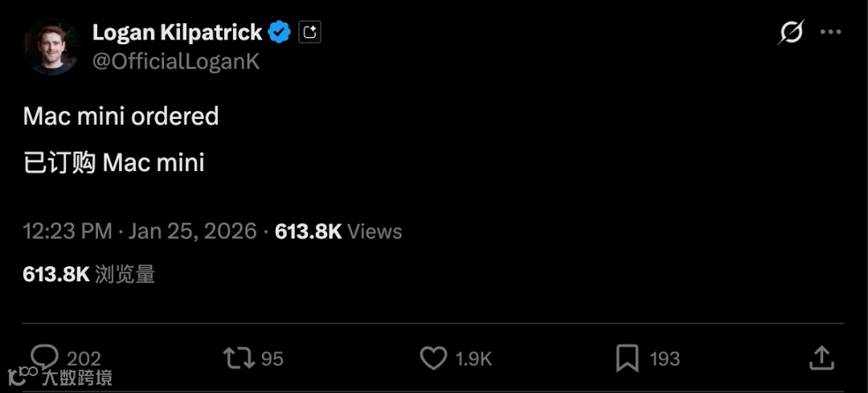Reply using the speech bubble icon
868x393 pixels.
tap(44, 358)
